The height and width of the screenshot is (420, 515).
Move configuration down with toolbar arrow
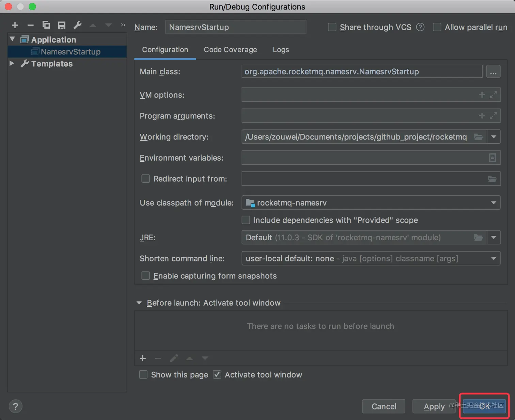[108, 25]
